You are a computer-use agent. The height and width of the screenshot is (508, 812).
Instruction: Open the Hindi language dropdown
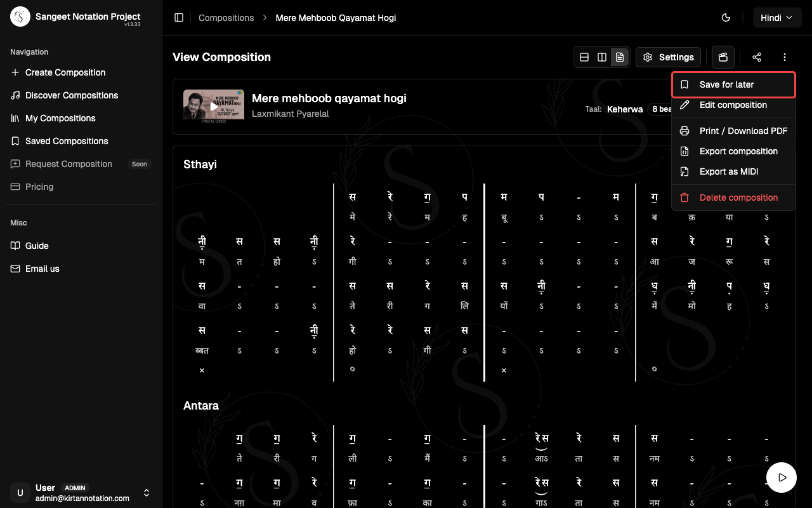tap(777, 17)
